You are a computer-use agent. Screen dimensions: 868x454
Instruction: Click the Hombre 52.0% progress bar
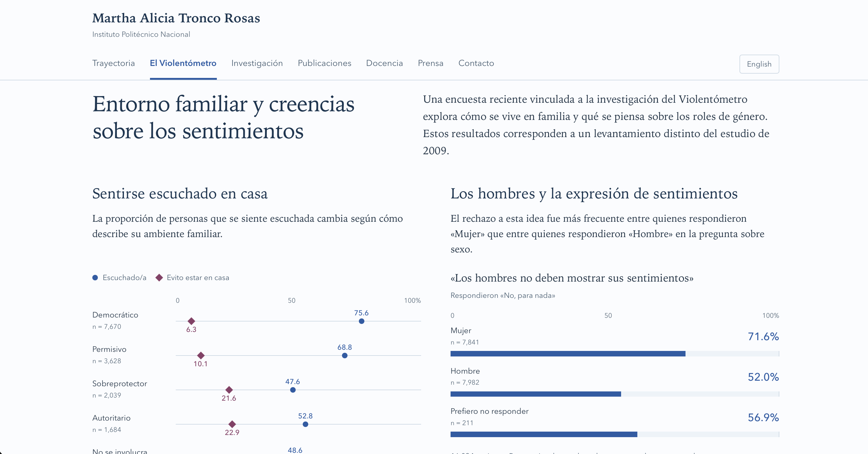[x=615, y=394]
